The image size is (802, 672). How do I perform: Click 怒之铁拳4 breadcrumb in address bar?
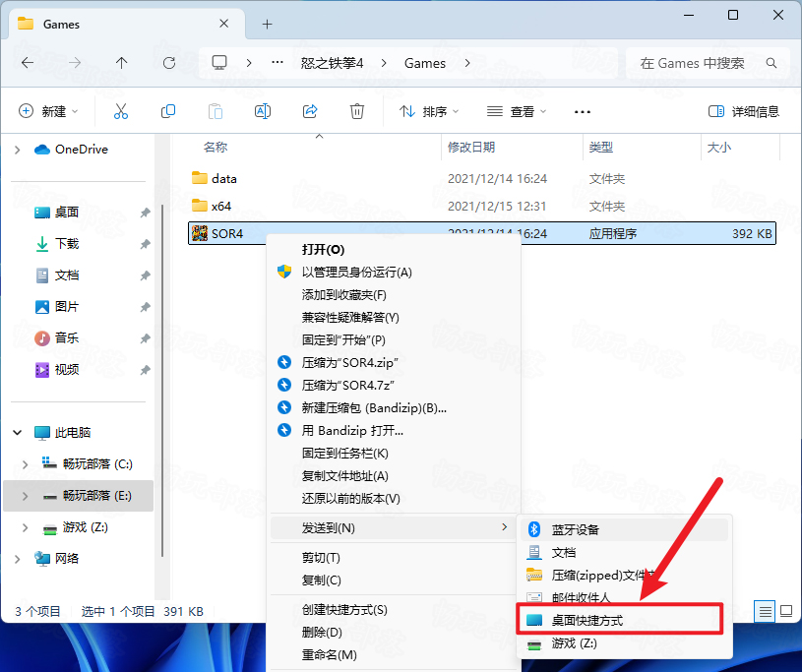point(332,63)
